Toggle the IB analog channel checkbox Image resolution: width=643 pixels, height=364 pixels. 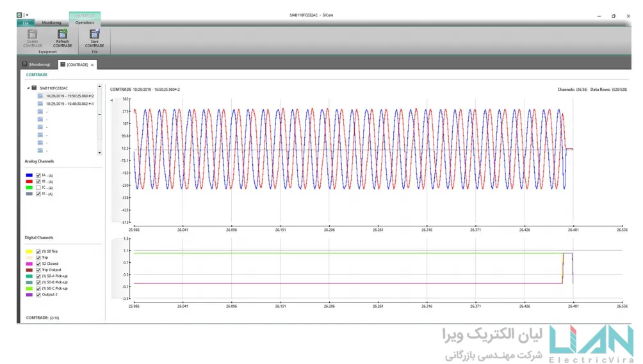(x=38, y=182)
